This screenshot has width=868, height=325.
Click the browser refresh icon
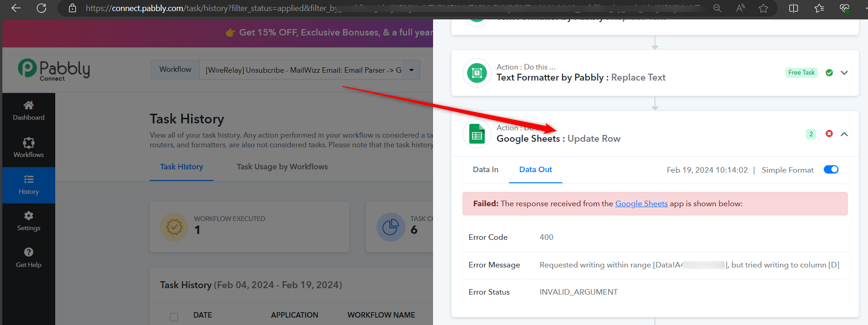pyautogui.click(x=41, y=8)
